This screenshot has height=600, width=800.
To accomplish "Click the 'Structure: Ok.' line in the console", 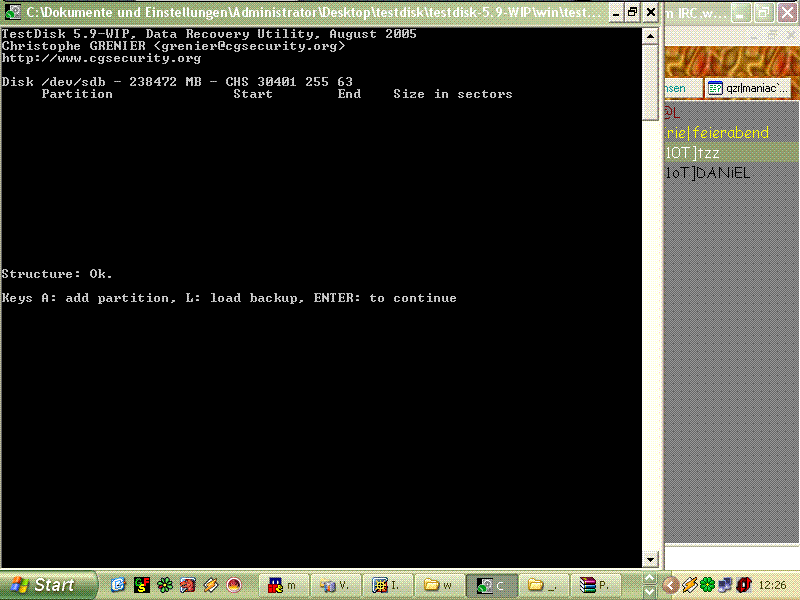I will click(57, 274).
